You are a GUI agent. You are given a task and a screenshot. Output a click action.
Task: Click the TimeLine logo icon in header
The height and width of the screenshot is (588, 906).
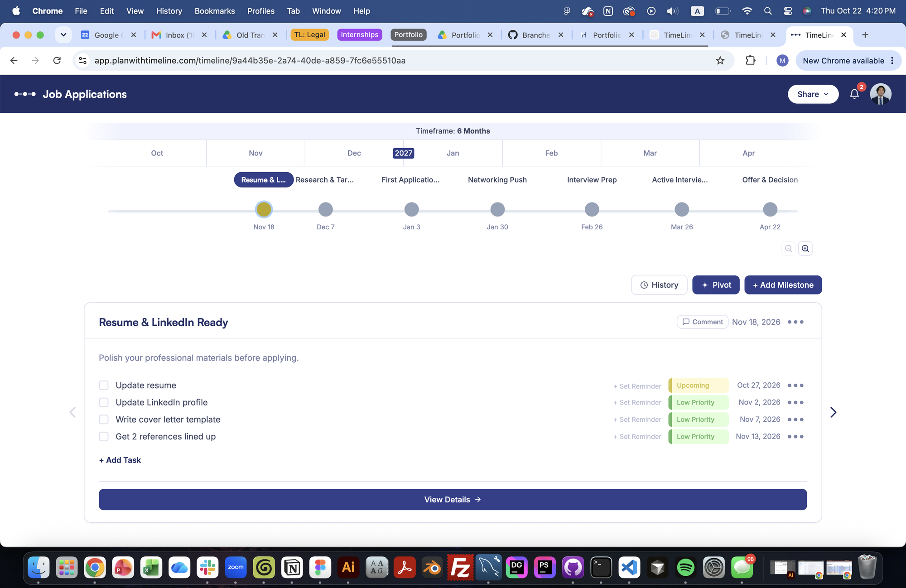[25, 94]
